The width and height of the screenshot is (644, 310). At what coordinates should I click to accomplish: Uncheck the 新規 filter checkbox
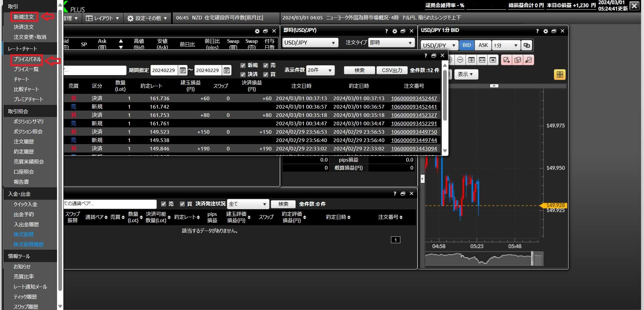[243, 65]
